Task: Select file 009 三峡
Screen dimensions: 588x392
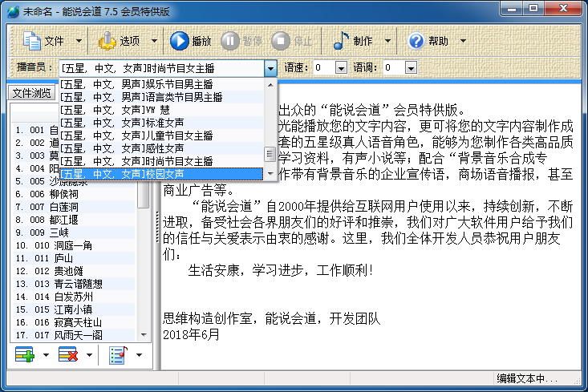Action: tap(75, 232)
